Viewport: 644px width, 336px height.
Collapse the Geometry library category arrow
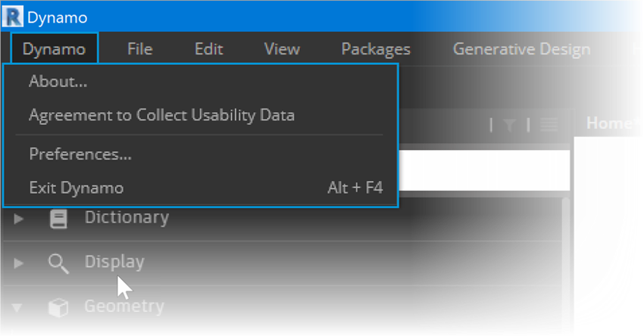point(17,307)
